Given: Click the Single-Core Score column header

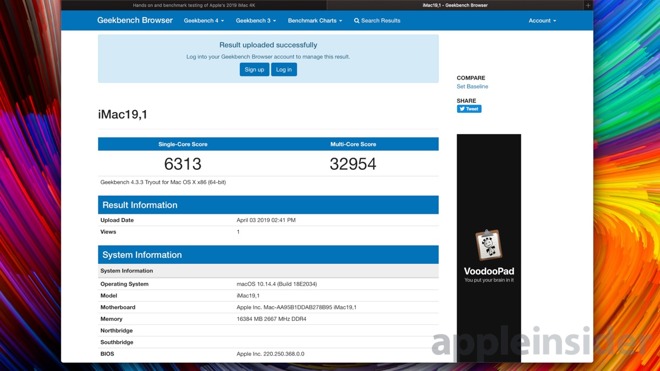Looking at the screenshot, I should (x=183, y=144).
